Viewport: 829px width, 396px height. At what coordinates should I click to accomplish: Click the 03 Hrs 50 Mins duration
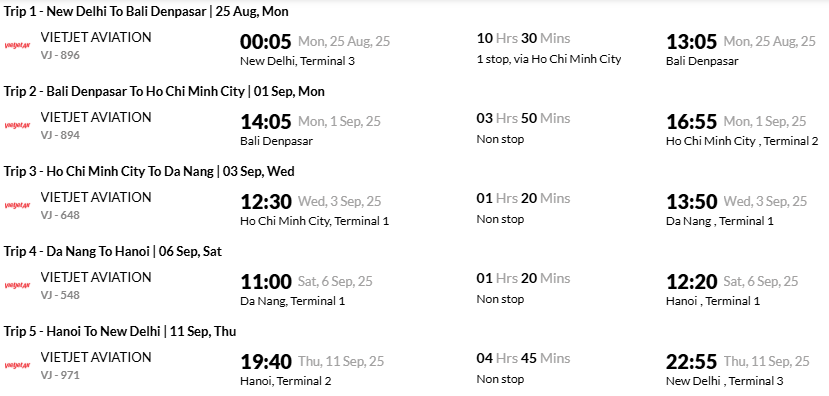523,118
